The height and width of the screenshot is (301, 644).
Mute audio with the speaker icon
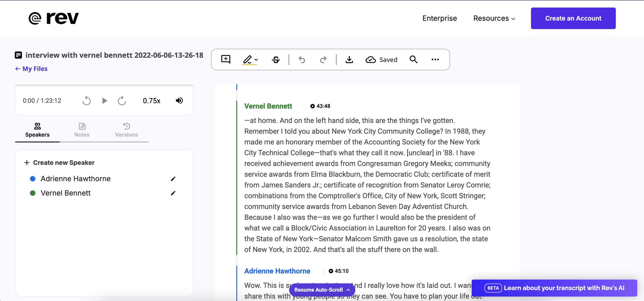coord(179,101)
